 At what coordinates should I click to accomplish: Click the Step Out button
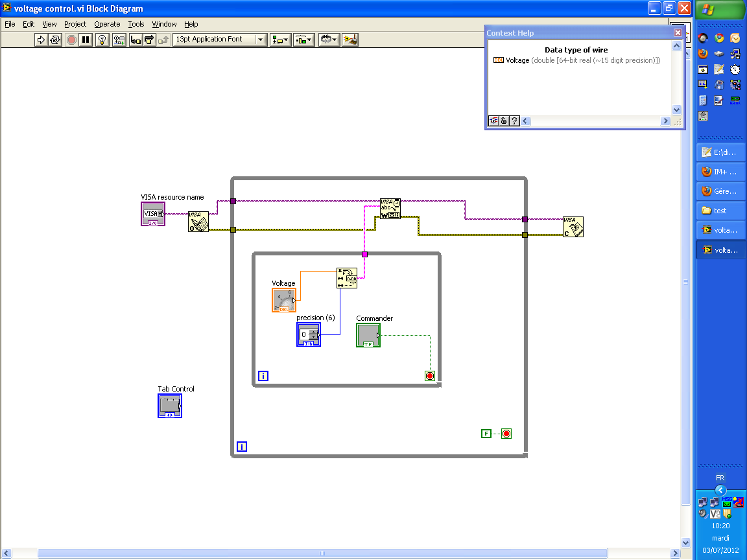pos(163,40)
